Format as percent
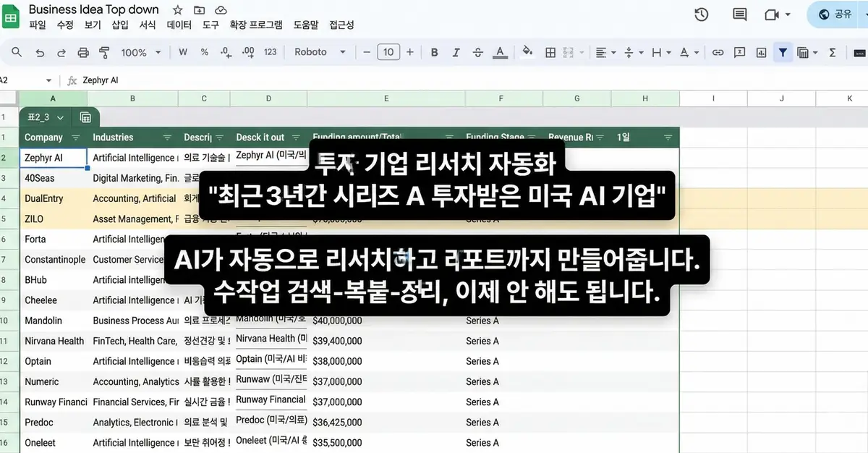This screenshot has height=453, width=868. click(205, 52)
